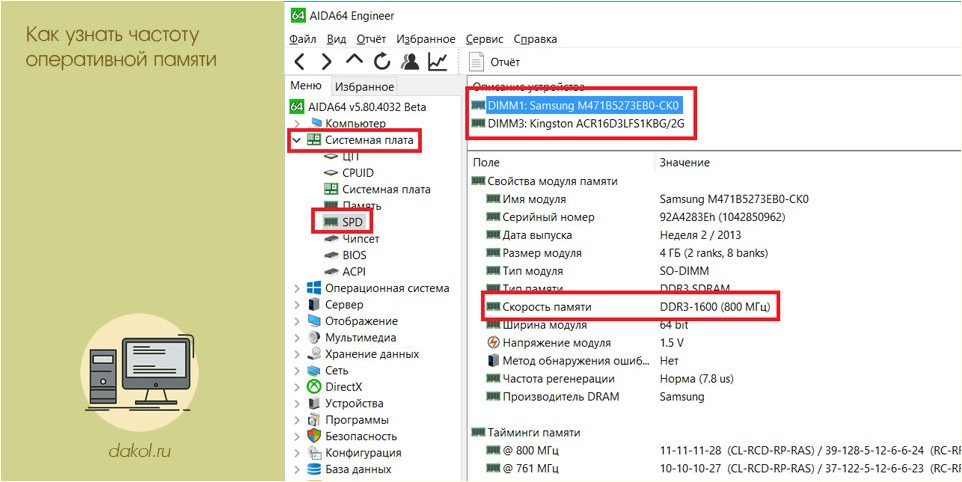Expand the Компьютер tree node
The height and width of the screenshot is (482, 962).
(297, 124)
